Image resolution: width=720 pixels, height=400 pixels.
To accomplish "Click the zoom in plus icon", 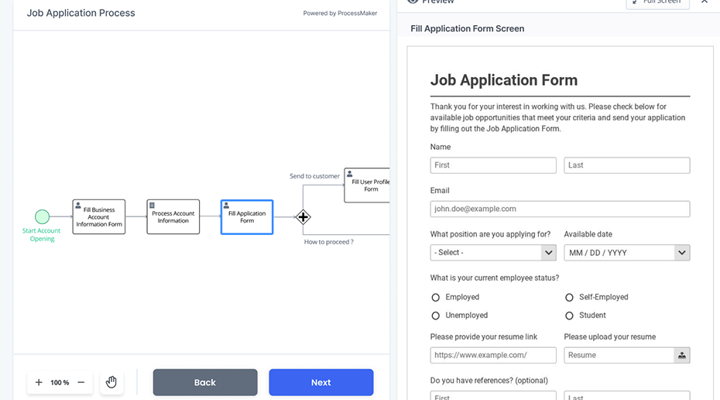I will tap(39, 382).
